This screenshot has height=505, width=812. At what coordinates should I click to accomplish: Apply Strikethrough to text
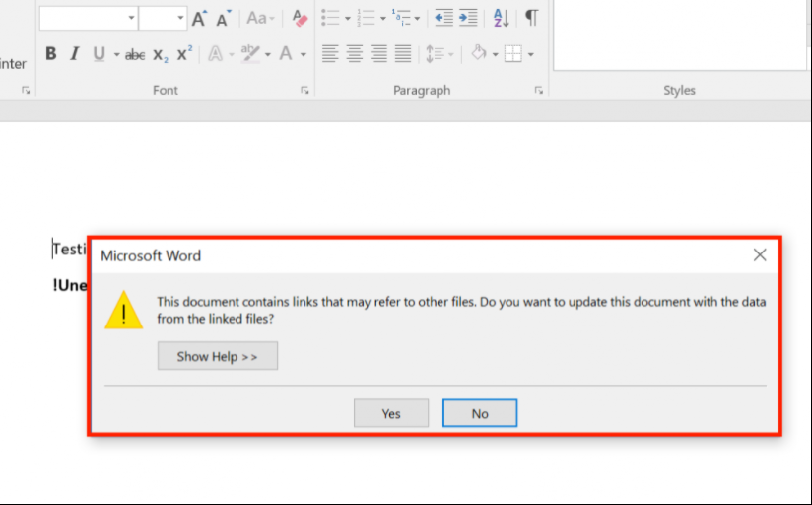click(x=135, y=54)
